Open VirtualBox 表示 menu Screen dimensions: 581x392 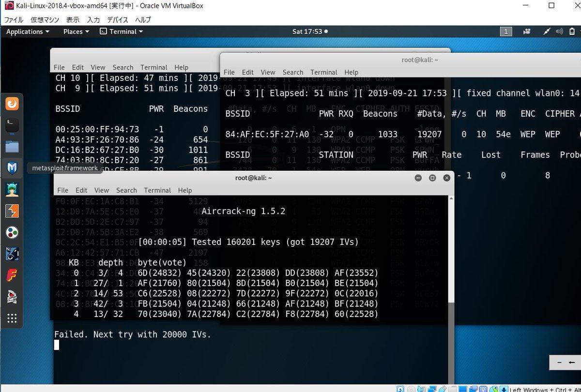[x=73, y=20]
